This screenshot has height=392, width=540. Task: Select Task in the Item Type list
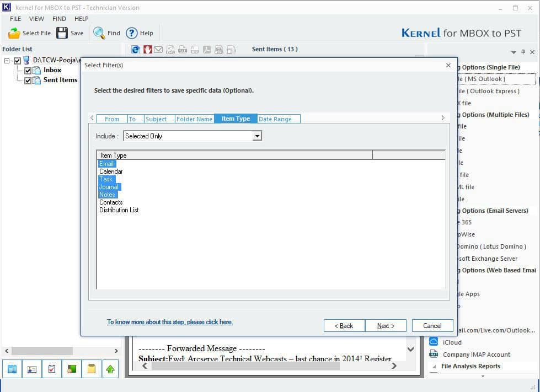point(106,179)
